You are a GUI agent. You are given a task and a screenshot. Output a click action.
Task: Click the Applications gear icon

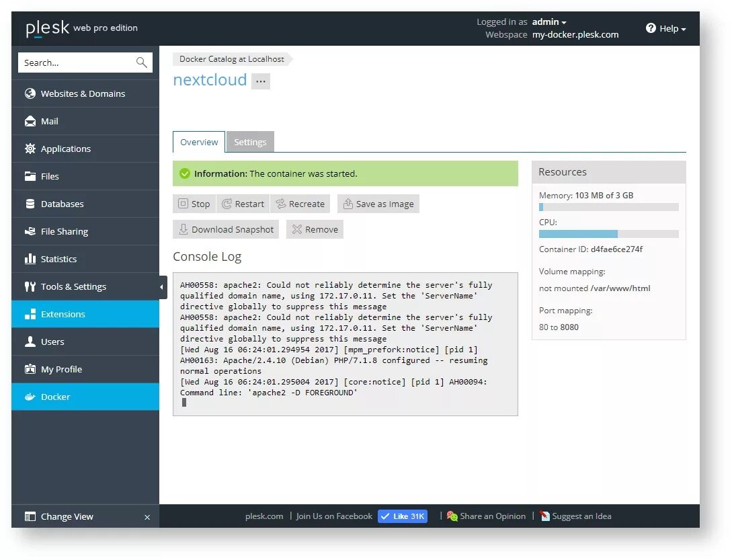(30, 149)
